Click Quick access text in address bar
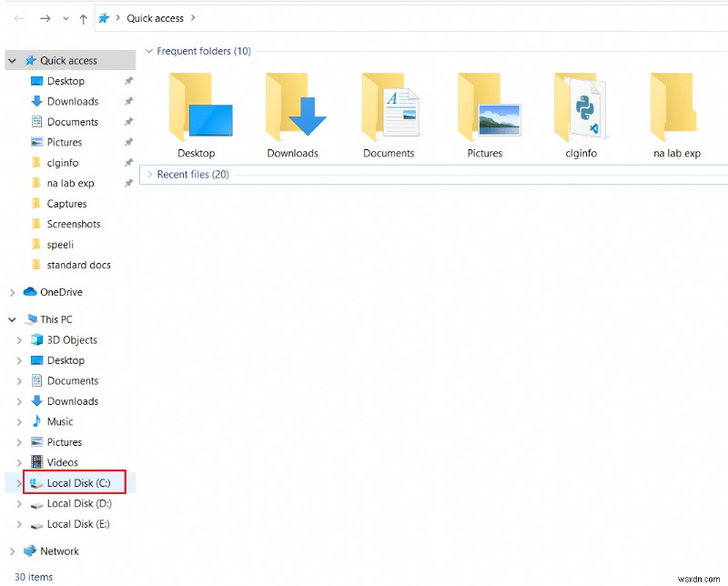 [x=155, y=18]
